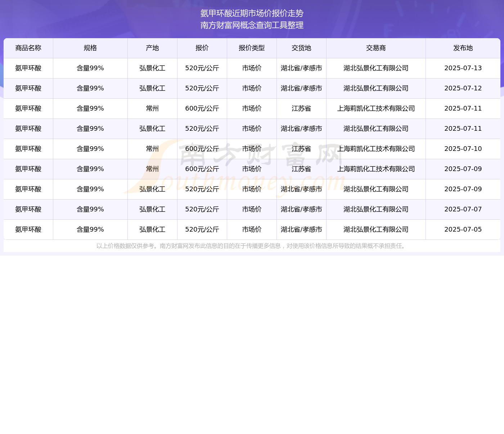Select the 规格 column header
The height and width of the screenshot is (434, 504).
(x=90, y=48)
